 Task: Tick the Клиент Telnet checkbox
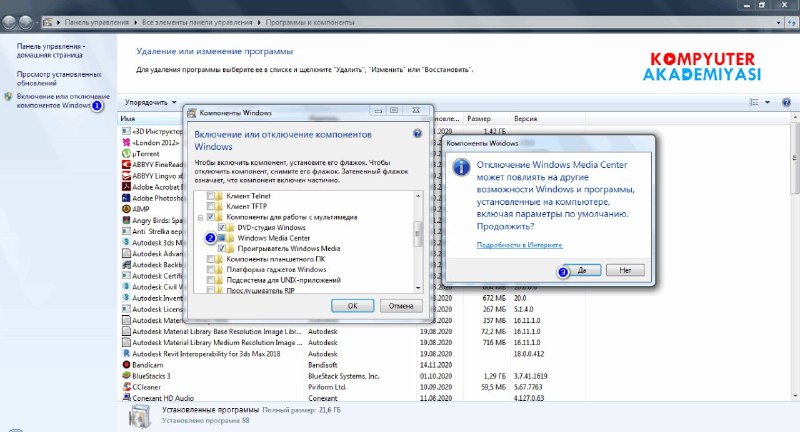click(210, 196)
